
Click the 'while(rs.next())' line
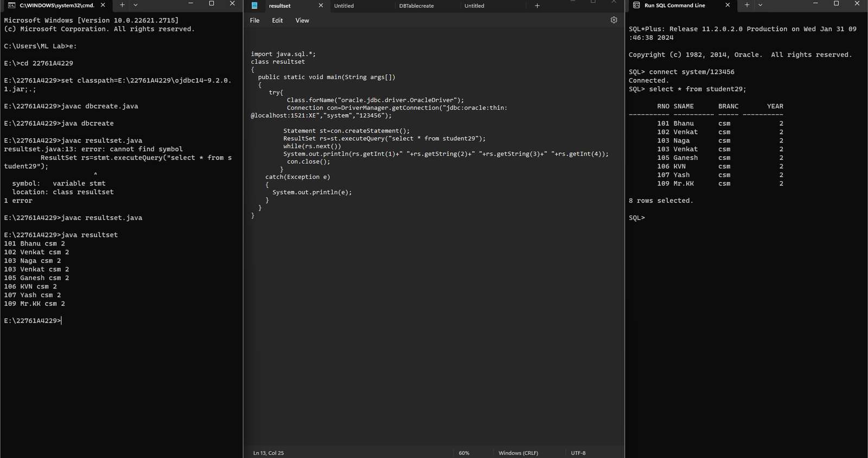click(x=312, y=146)
